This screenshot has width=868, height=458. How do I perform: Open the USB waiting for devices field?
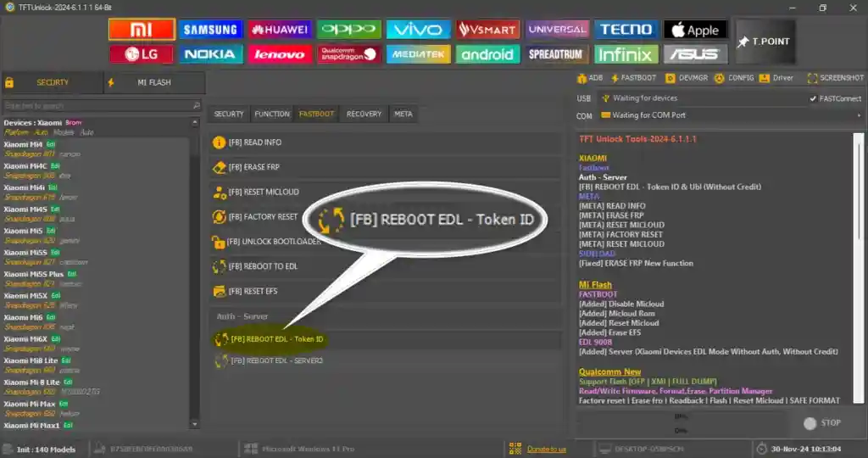[701, 98]
